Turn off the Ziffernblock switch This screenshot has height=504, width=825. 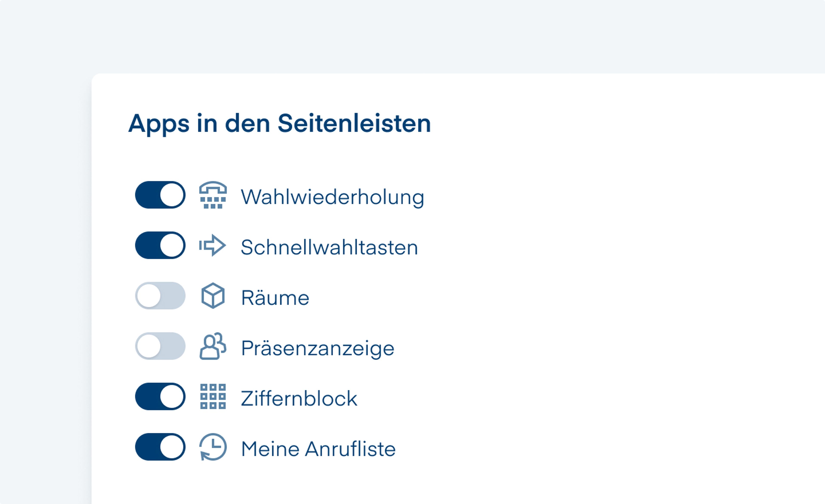click(160, 397)
